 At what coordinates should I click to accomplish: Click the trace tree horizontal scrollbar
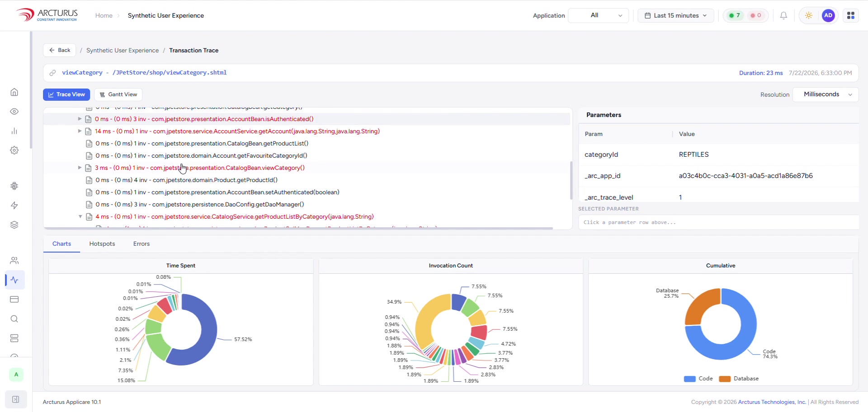tap(298, 229)
